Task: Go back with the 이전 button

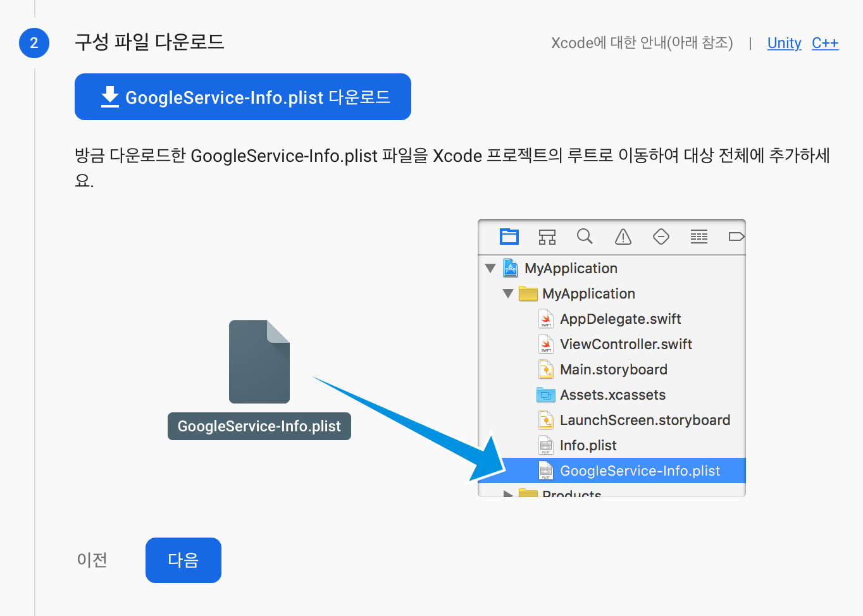Action: [92, 560]
